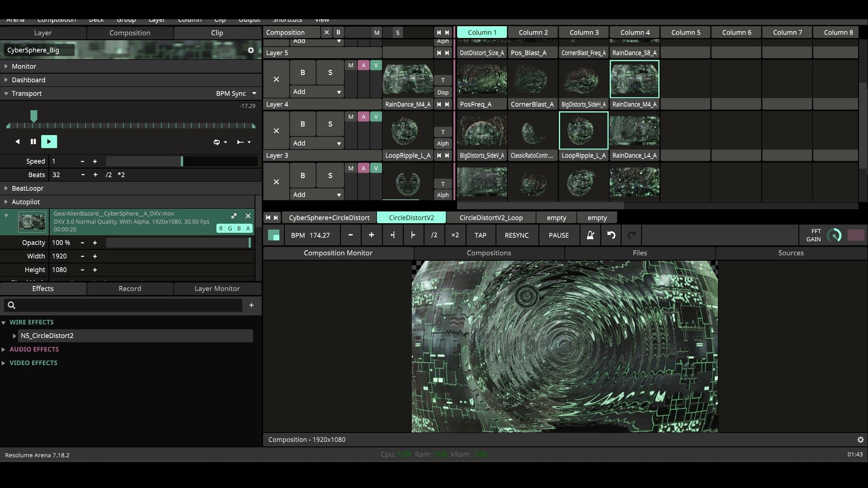Click the TAP tempo button
Screen dimensions: 868x488
(x=480, y=235)
